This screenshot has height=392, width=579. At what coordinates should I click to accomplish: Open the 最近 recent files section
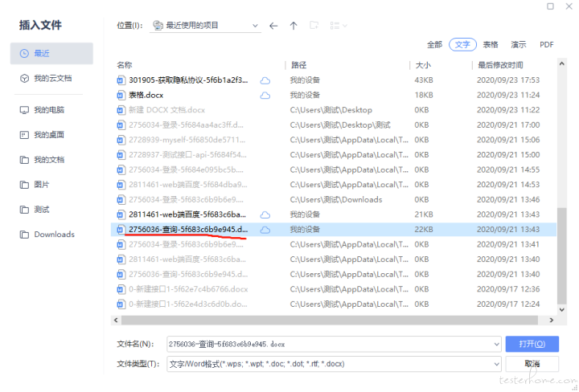51,54
